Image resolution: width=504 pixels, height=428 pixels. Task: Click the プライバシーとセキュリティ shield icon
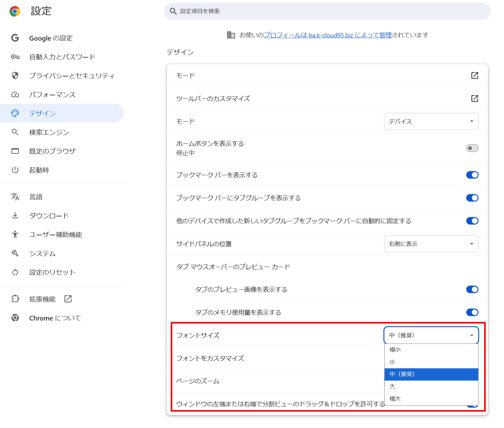coord(15,76)
